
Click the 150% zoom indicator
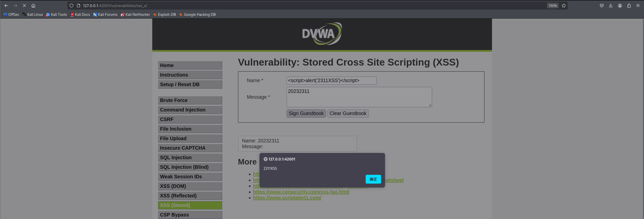pos(553,6)
